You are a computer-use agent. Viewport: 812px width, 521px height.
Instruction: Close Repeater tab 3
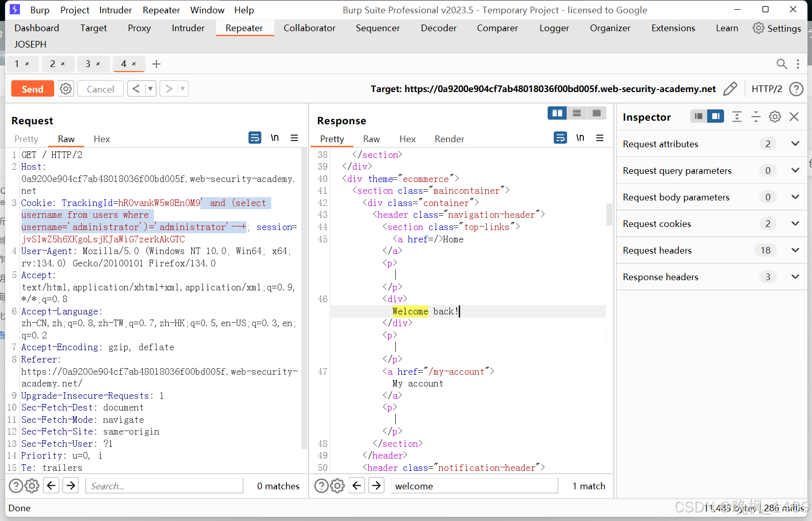pyautogui.click(x=98, y=64)
